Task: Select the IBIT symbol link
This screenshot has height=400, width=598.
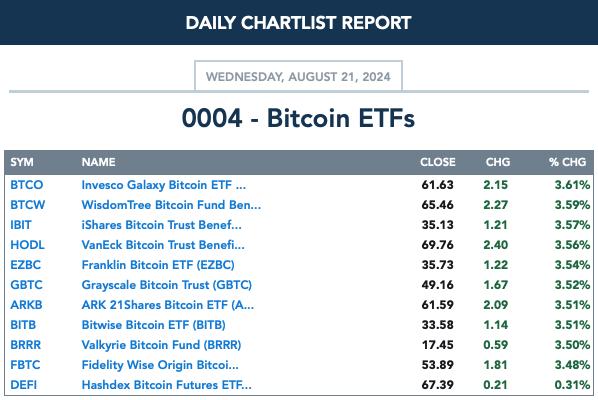Action: [21, 225]
